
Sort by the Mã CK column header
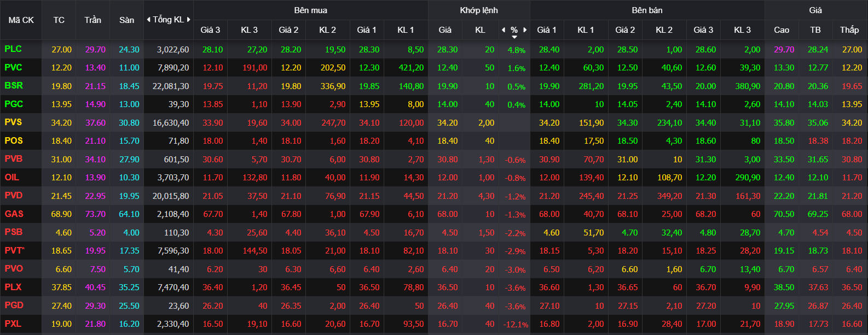(21, 20)
